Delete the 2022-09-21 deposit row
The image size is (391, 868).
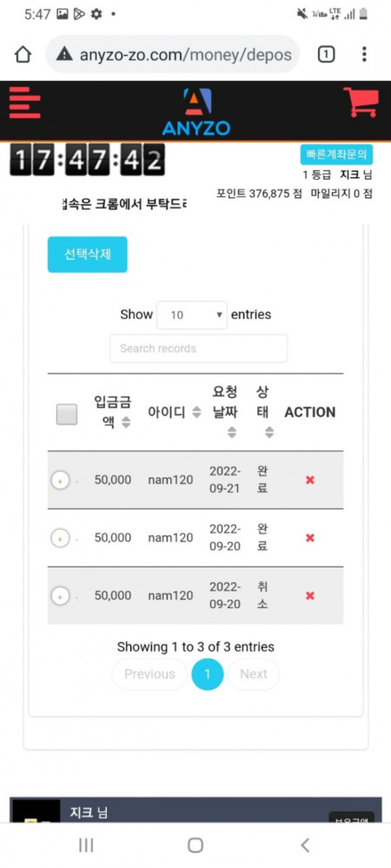click(x=310, y=480)
